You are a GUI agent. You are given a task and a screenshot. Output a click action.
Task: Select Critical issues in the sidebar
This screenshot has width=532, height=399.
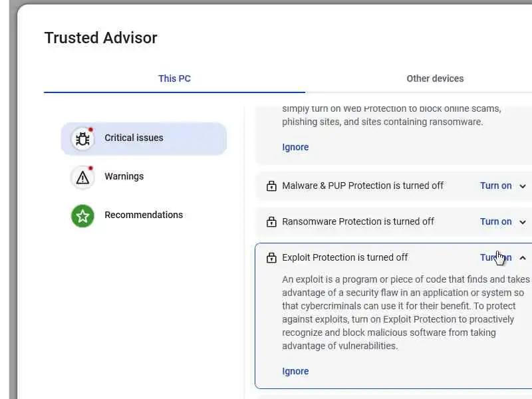pyautogui.click(x=134, y=138)
